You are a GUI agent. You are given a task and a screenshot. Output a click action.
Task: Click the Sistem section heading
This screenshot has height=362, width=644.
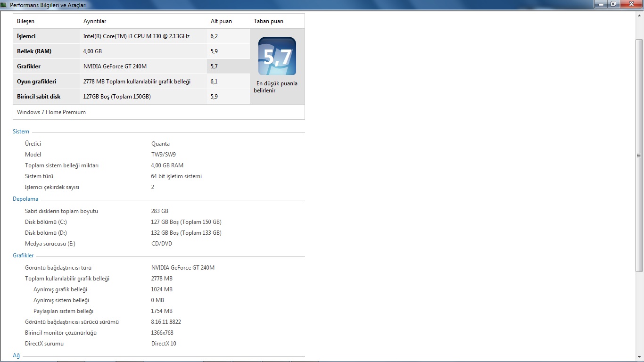[21, 132]
